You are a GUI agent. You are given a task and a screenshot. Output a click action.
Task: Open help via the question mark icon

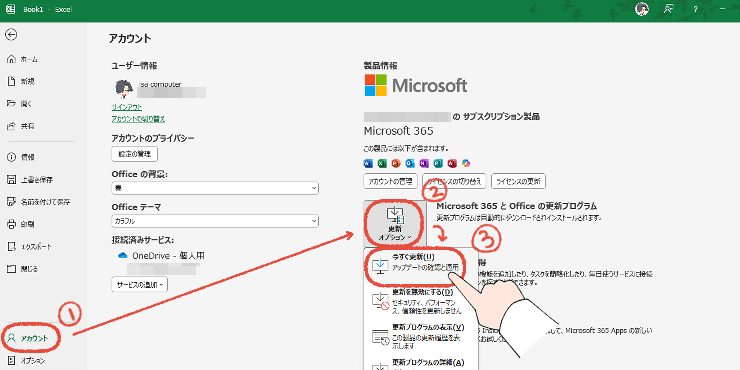point(695,9)
